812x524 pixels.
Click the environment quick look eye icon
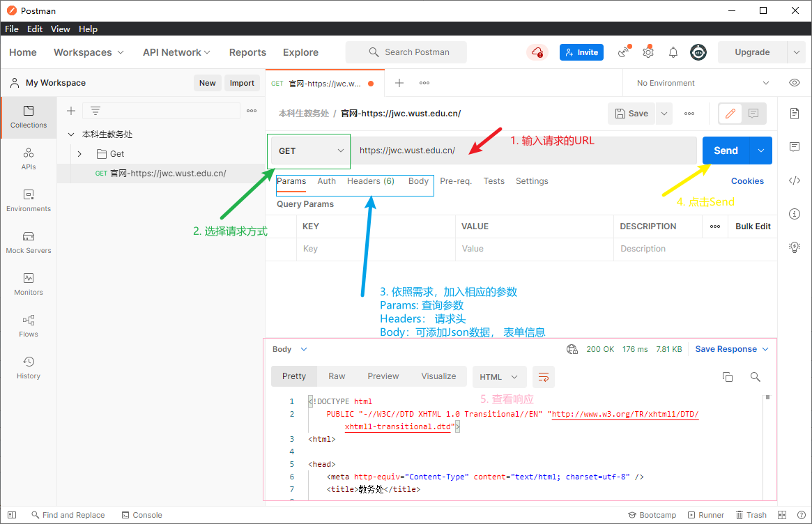click(795, 83)
